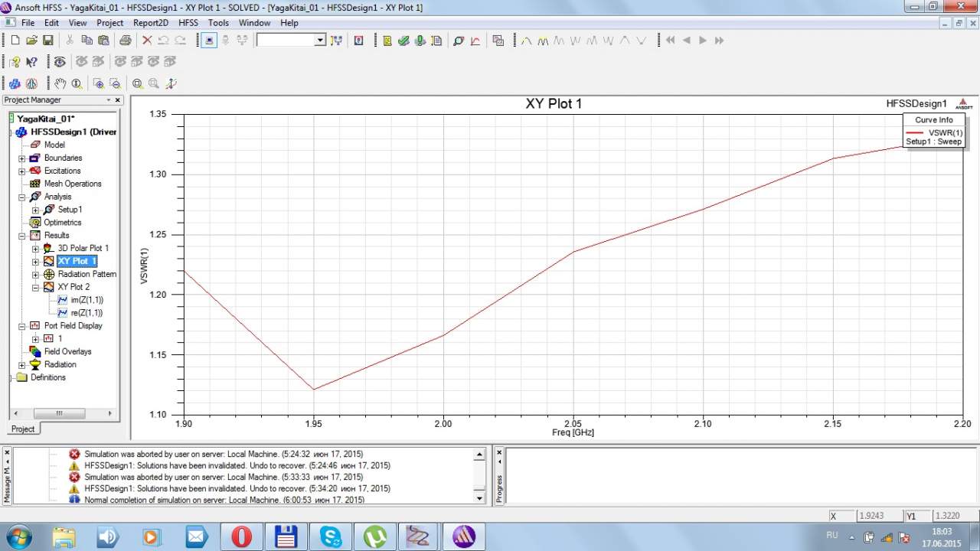Viewport: 980px width, 551px height.
Task: Select the Project tab at bottom
Action: pyautogui.click(x=23, y=429)
